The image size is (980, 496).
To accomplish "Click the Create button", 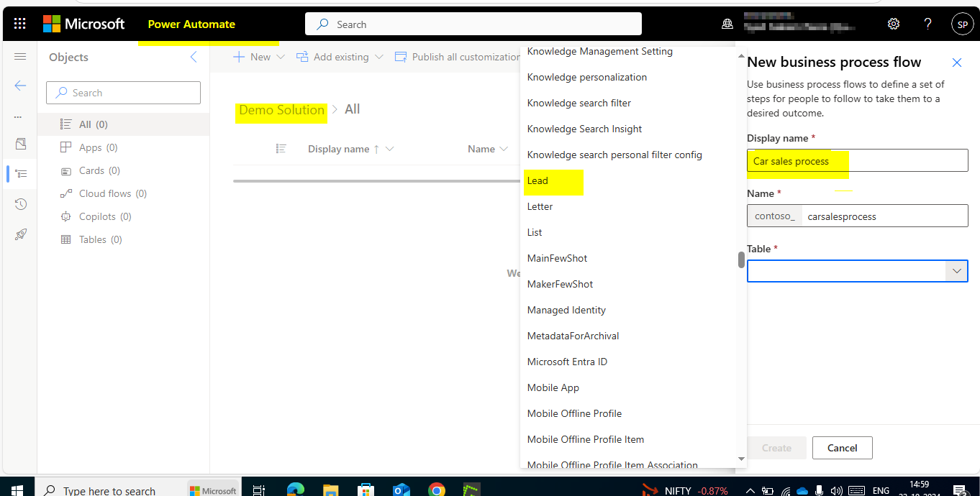I will (x=776, y=448).
